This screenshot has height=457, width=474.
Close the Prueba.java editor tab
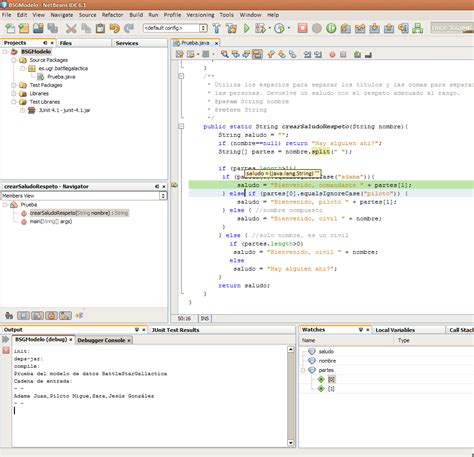tap(216, 43)
